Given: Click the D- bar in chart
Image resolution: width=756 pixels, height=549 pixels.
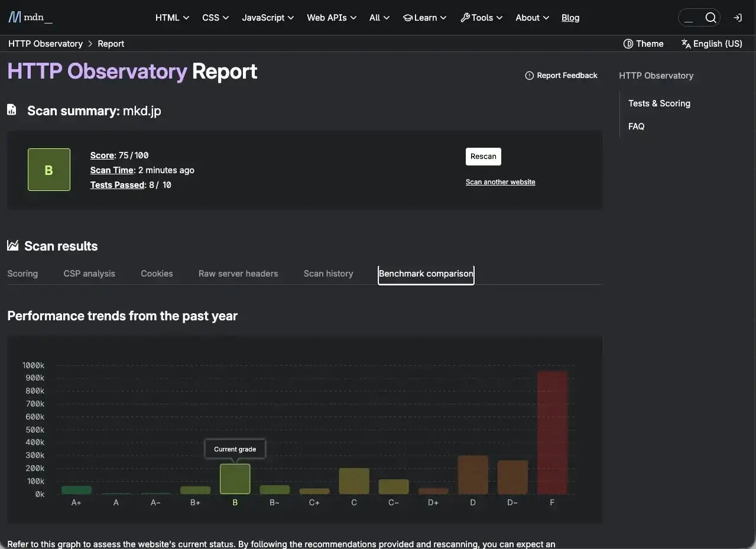Looking at the screenshot, I should [x=512, y=477].
